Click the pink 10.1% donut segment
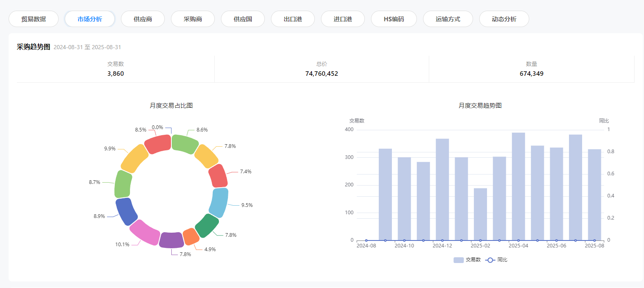Viewport: 644px width, 288px height. pos(145,232)
